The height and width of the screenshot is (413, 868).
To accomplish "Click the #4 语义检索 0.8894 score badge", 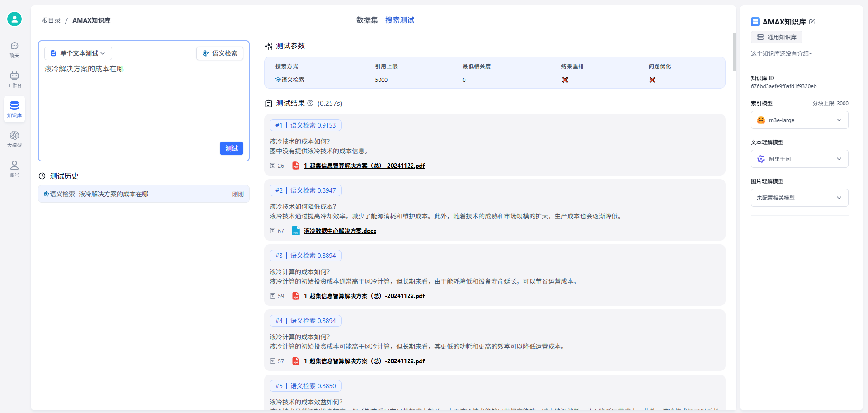I will click(306, 321).
